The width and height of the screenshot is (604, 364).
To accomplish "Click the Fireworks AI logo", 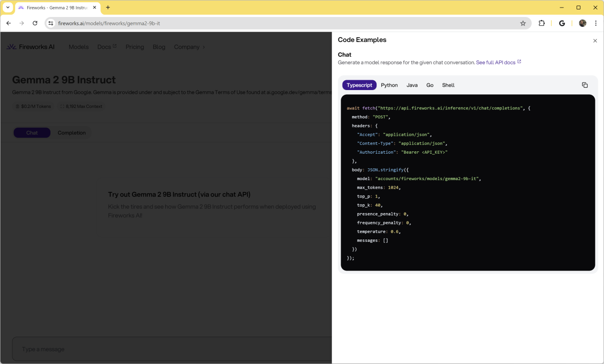I will click(30, 47).
